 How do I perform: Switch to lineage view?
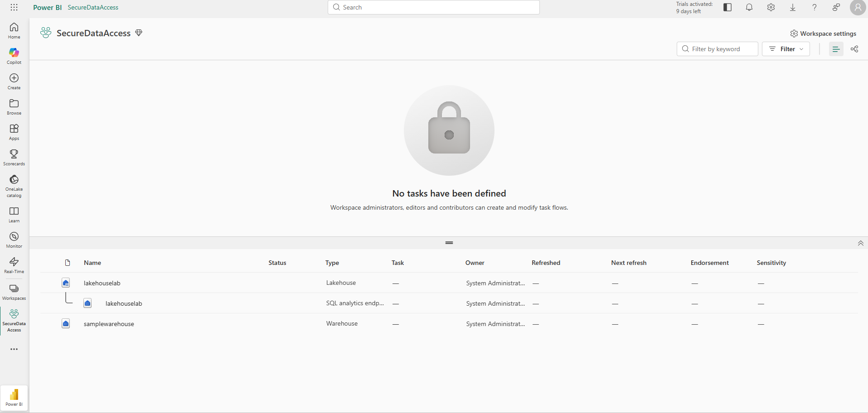854,49
